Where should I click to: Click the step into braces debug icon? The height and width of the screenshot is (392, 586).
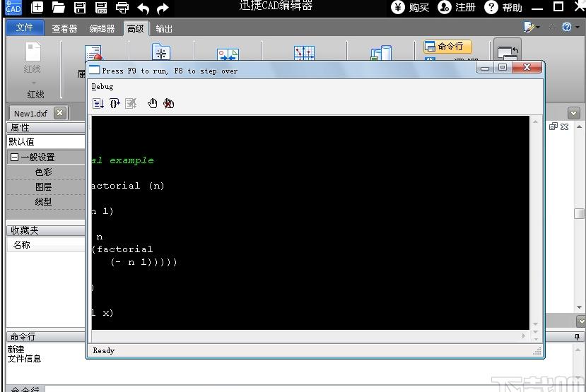coord(115,103)
